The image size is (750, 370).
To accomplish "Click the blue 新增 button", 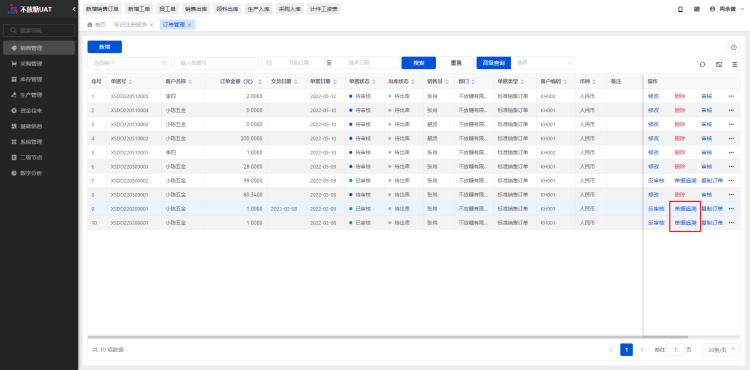I will (104, 47).
